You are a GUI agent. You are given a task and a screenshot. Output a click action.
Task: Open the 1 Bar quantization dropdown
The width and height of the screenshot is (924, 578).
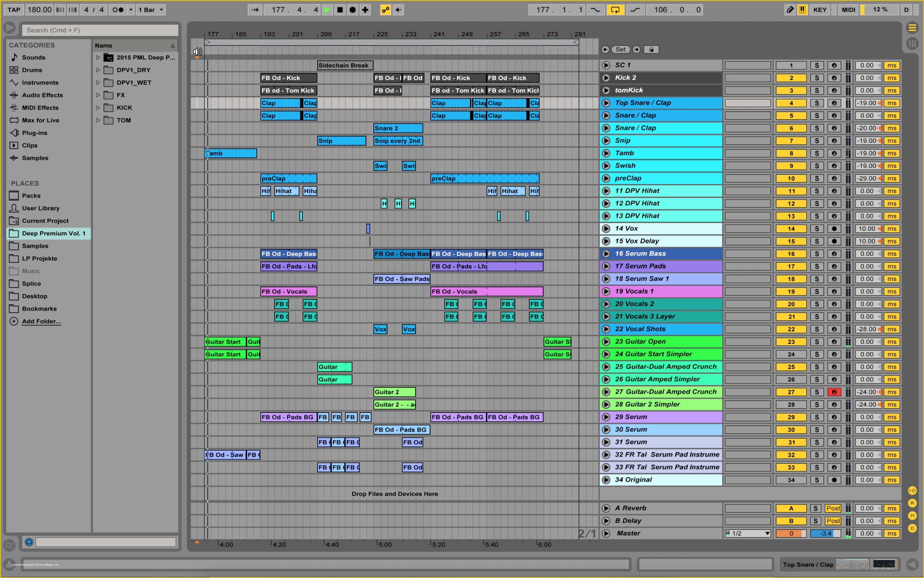coord(151,10)
